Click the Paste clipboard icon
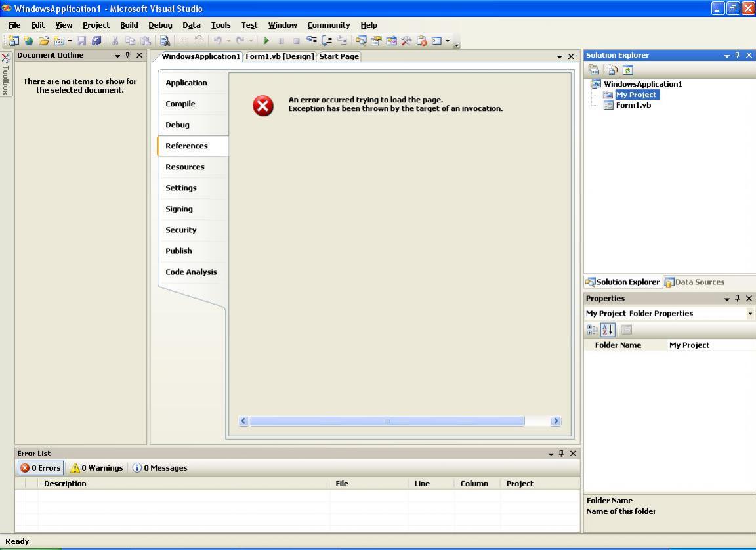The height and width of the screenshot is (550, 756). point(146,41)
